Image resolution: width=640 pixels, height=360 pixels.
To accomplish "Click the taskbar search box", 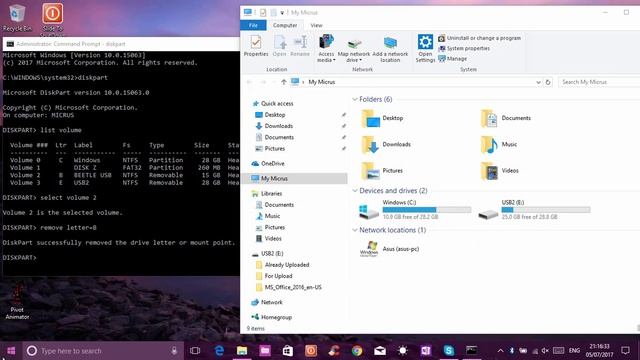I will point(103,351).
